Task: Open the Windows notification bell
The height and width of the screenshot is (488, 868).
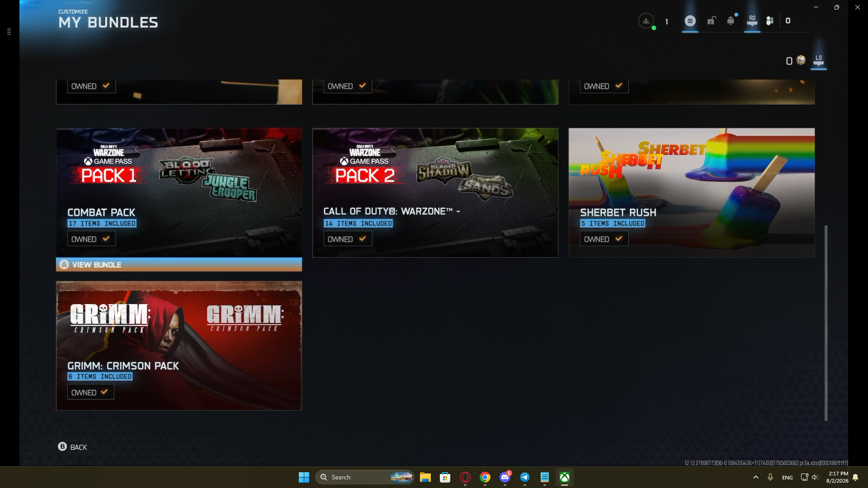Action: [x=855, y=477]
